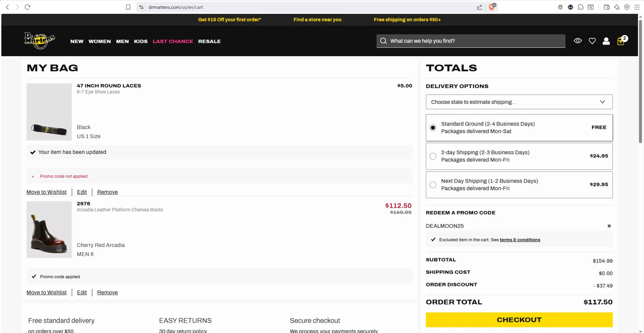Remove the DEALMOON25 promo code via X
644x333 pixels.
click(609, 226)
